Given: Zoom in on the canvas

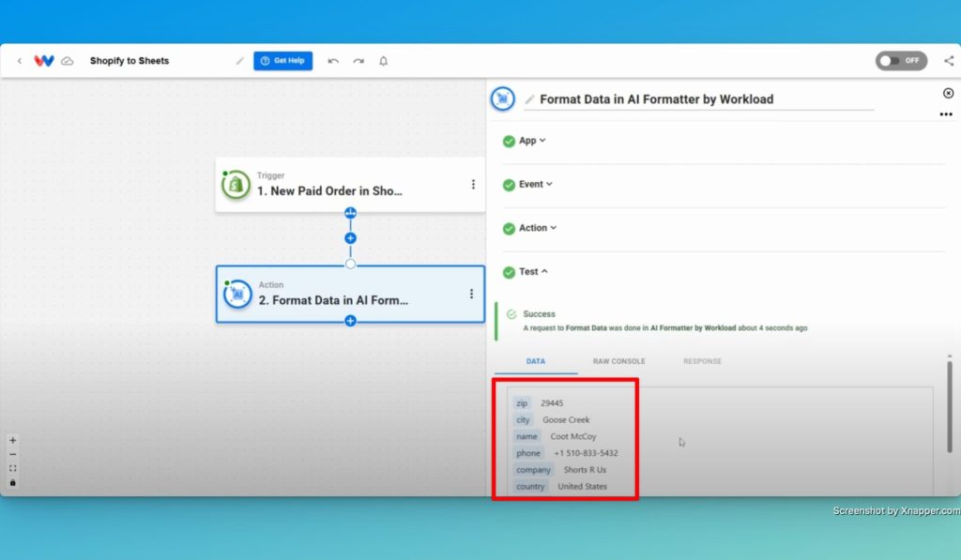Looking at the screenshot, I should (13, 441).
